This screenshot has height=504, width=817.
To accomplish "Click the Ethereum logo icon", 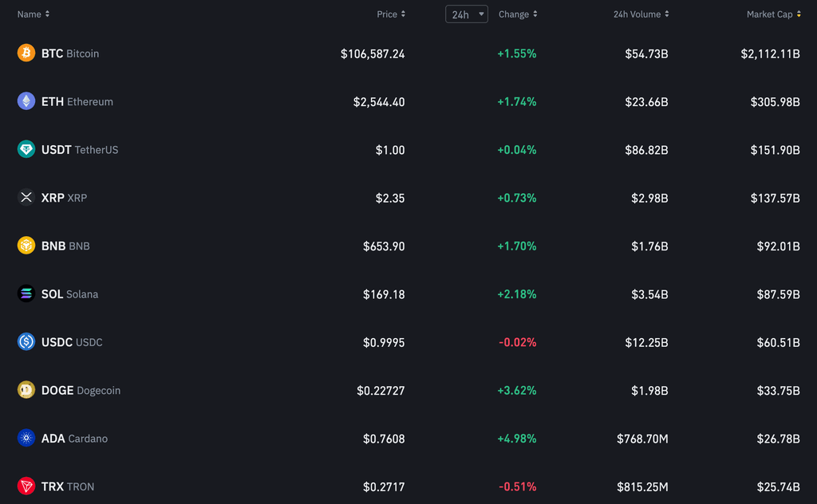I will pos(26,101).
